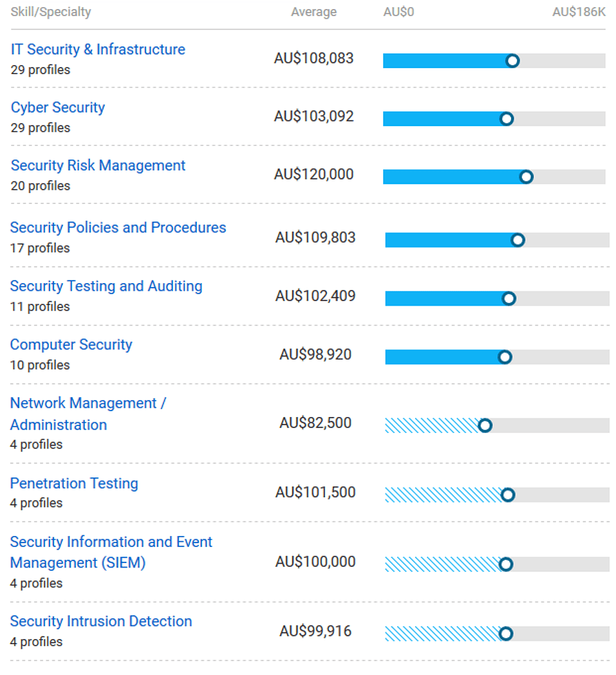Click the Security Policies and Procedures bar marker
The image size is (616, 675).
pos(518,240)
